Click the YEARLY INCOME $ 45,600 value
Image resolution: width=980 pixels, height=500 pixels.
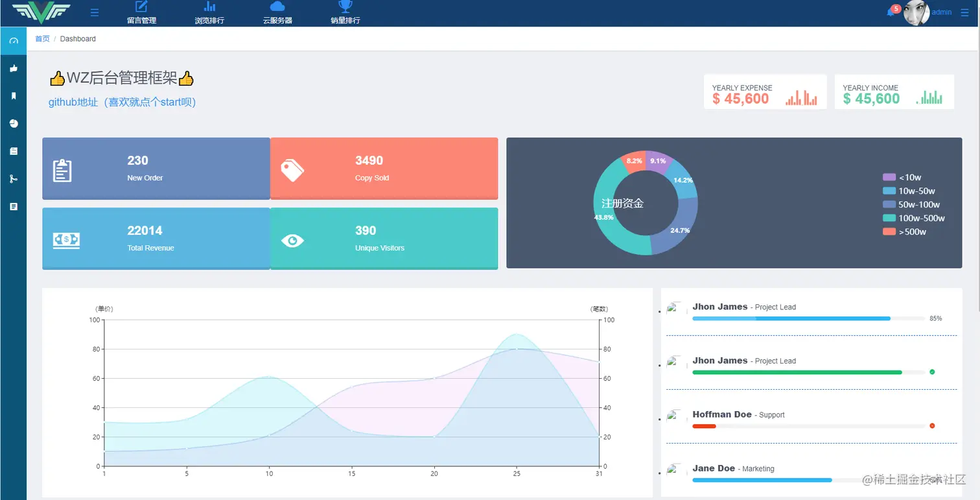871,99
